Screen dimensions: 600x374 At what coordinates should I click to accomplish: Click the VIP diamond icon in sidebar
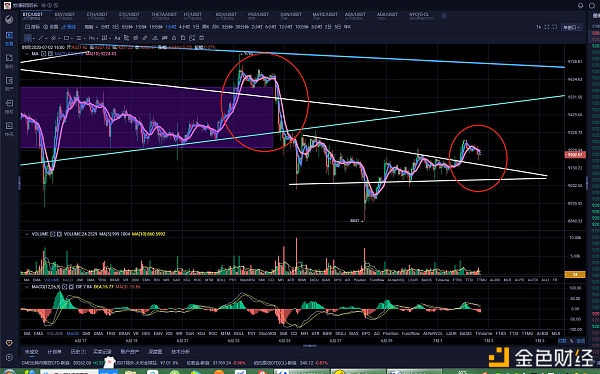pyautogui.click(x=9, y=343)
